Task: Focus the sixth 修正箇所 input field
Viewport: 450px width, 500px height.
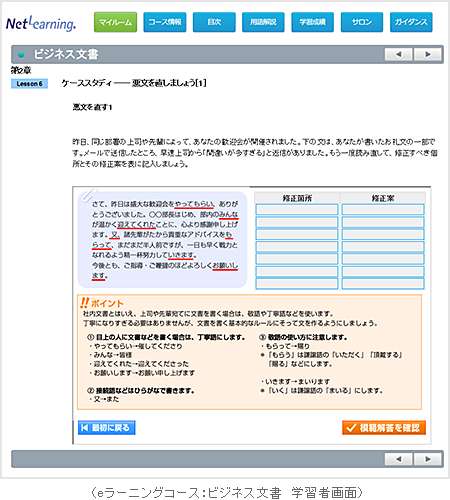Action: click(297, 271)
